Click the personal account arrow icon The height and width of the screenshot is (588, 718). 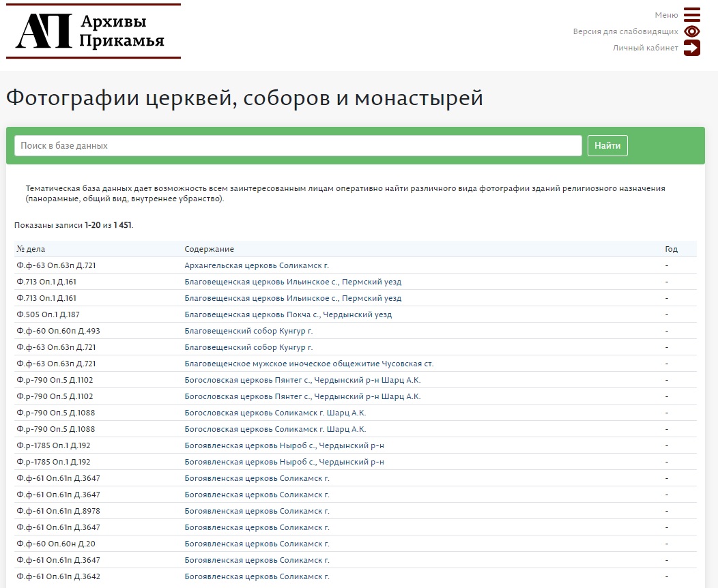691,48
